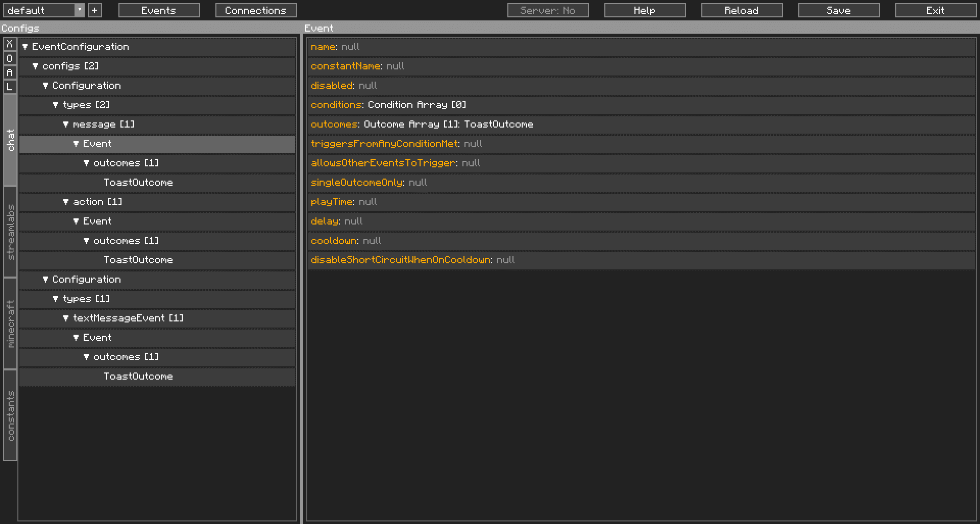Collapse the textMessageEvent [1] node
This screenshot has width=980, height=524.
[66, 318]
